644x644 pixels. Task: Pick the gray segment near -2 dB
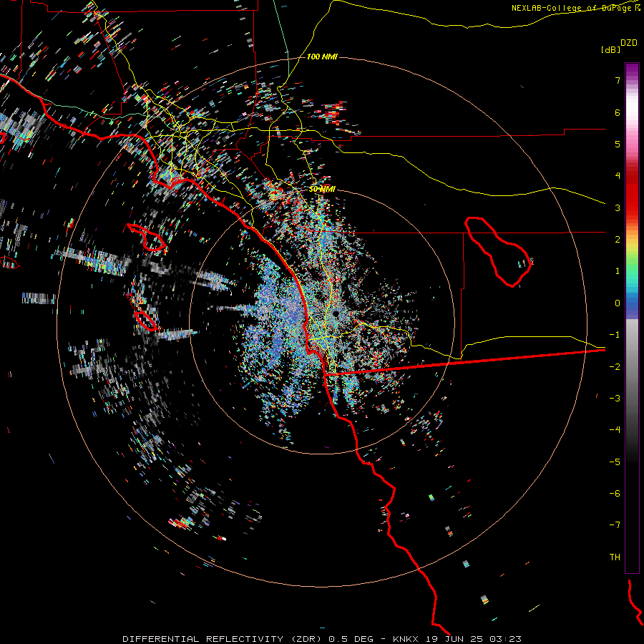(x=632, y=367)
